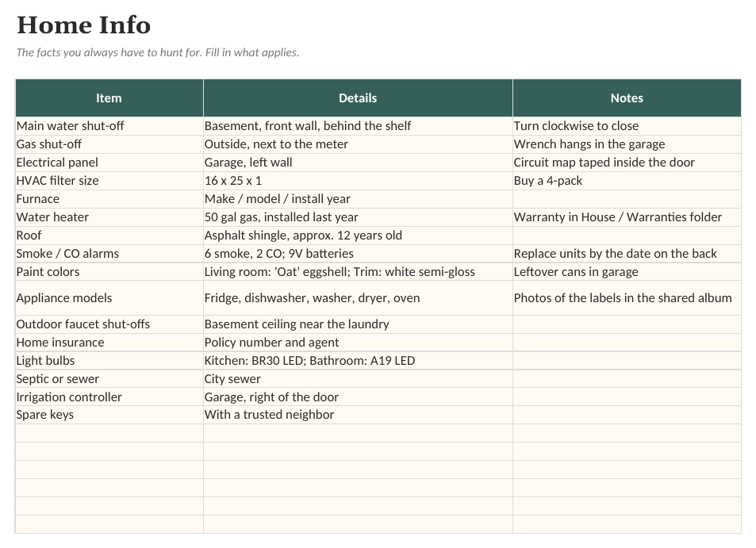Select the 'Irrigation controller' cell

point(109,397)
